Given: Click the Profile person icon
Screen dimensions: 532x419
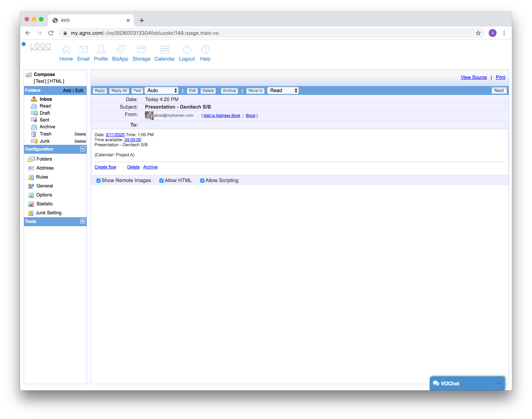Looking at the screenshot, I should point(101,49).
